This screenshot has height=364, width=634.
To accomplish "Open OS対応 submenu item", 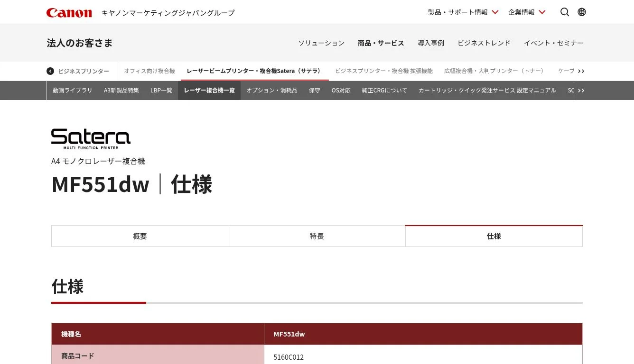I will (341, 91).
